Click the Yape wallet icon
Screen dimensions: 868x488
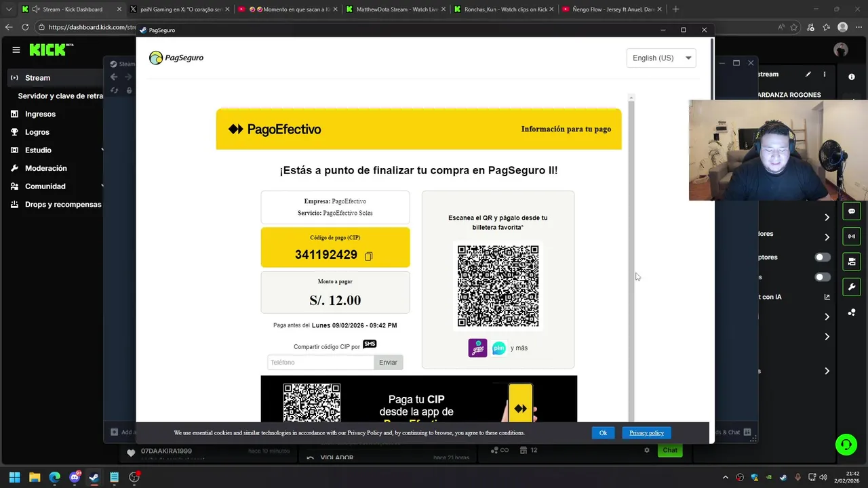pos(477,348)
